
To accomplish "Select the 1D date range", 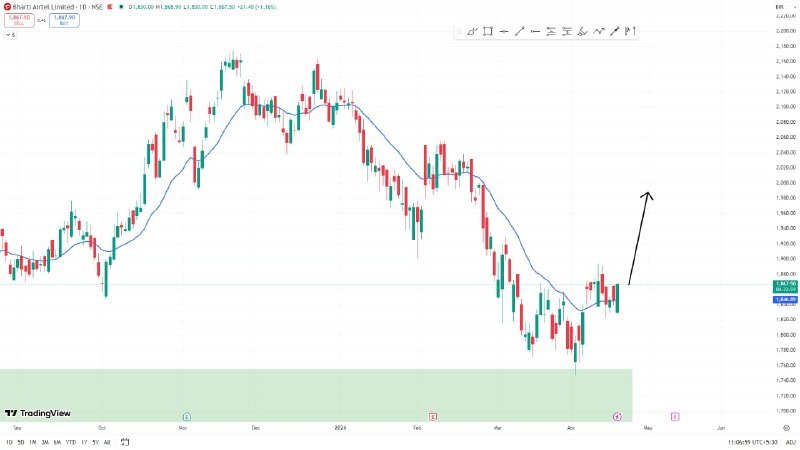I will (x=9, y=442).
